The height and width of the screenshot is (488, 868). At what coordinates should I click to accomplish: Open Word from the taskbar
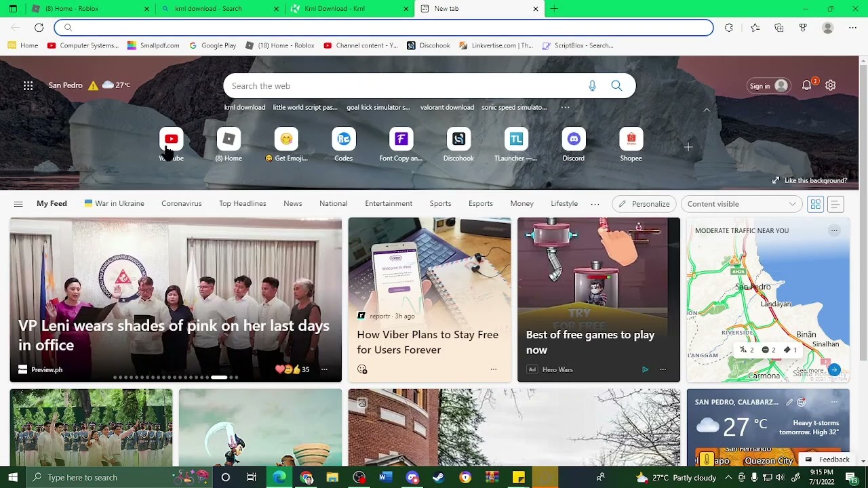point(385,477)
